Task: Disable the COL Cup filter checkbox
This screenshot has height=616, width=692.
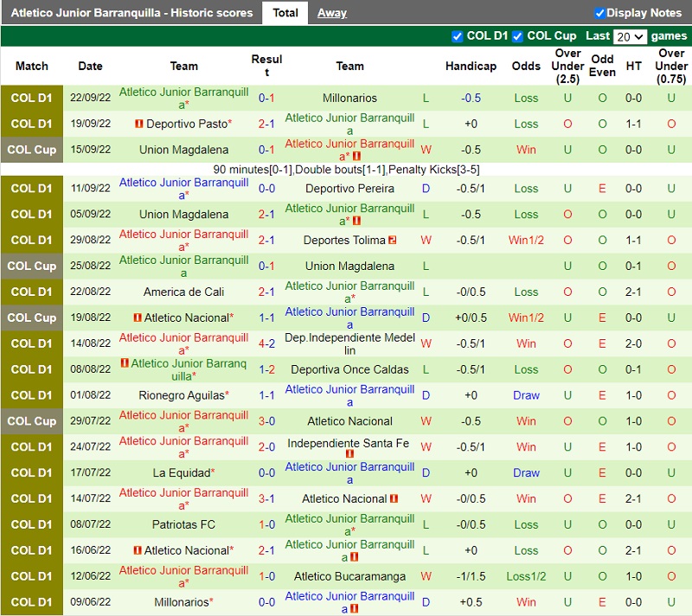Action: point(517,36)
